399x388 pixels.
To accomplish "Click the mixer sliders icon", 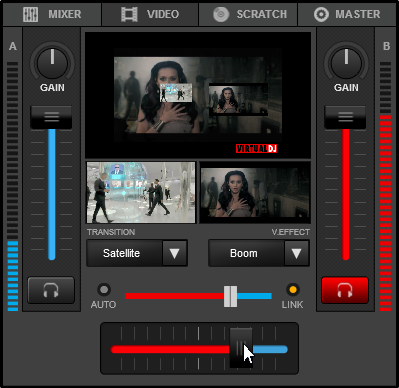I will [30, 14].
